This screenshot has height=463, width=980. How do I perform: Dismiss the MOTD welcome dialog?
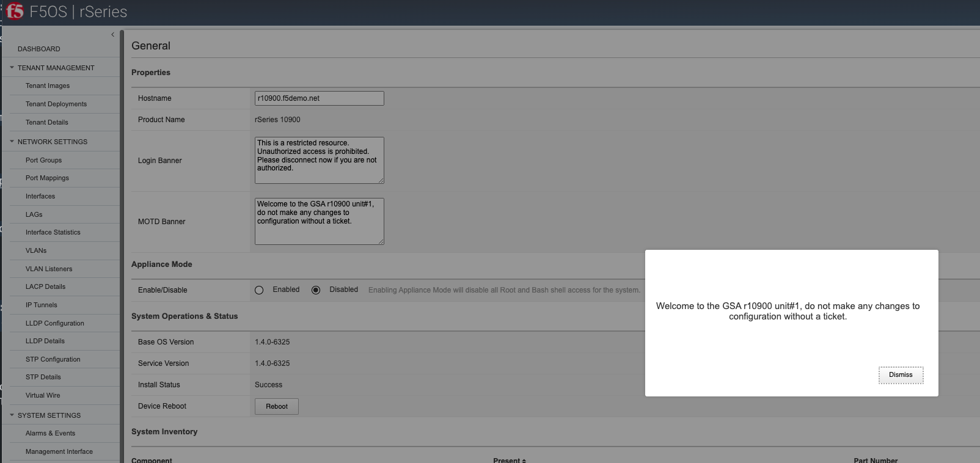(x=901, y=375)
